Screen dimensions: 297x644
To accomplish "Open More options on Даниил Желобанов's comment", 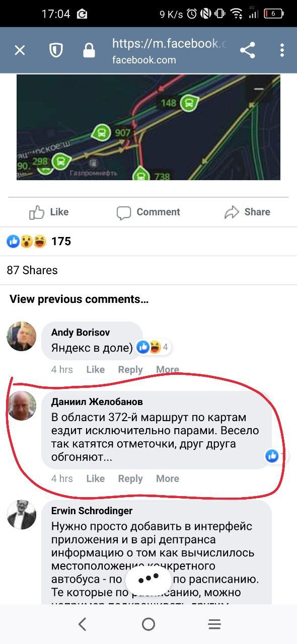I will 168,478.
